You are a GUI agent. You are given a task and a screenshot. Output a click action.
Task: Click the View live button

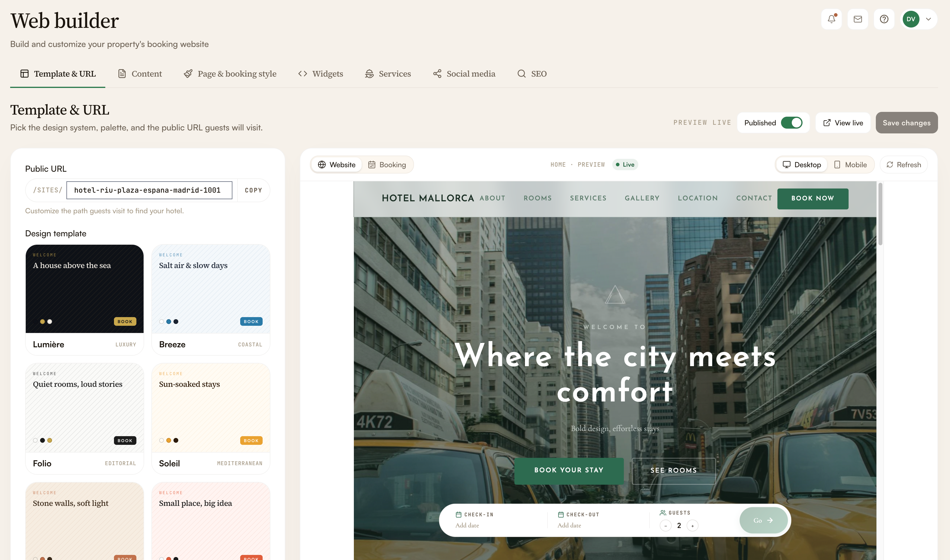pyautogui.click(x=843, y=123)
